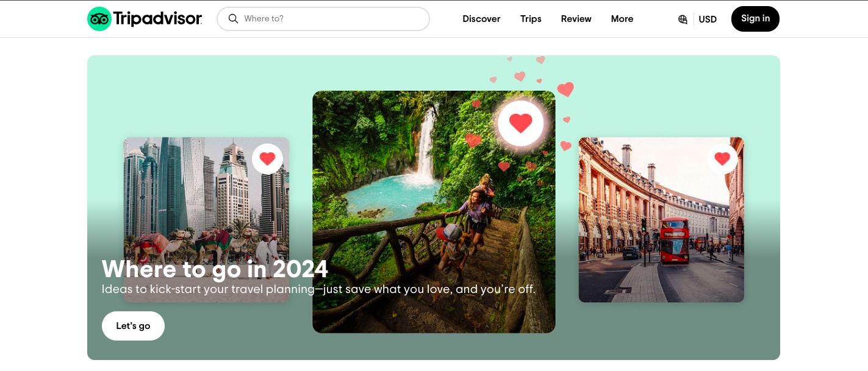The width and height of the screenshot is (868, 371).
Task: Focus the 'Where to?' search field
Action: pyautogui.click(x=323, y=19)
